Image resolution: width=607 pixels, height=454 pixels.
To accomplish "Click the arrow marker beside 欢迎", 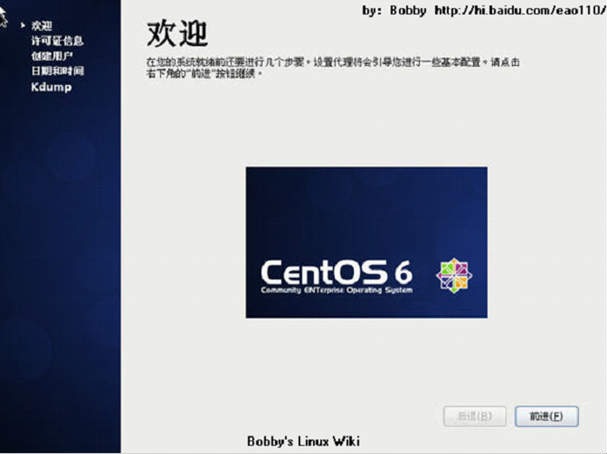I will (x=23, y=26).
